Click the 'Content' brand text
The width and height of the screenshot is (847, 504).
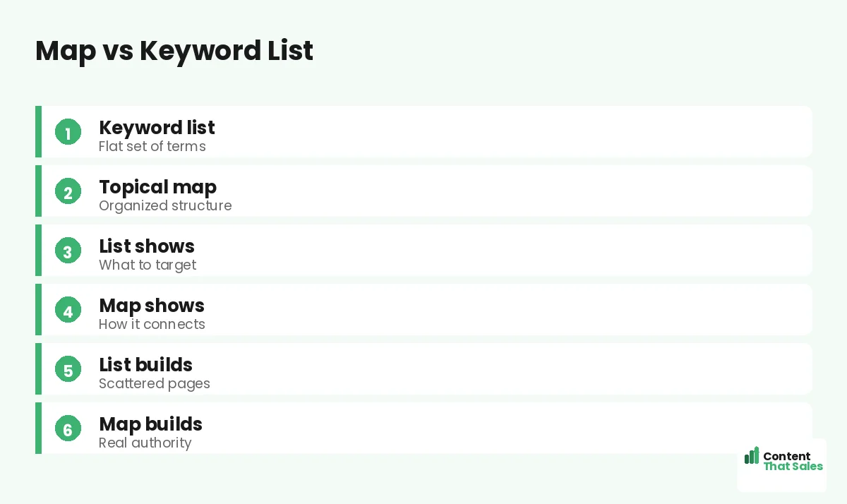pyautogui.click(x=787, y=456)
